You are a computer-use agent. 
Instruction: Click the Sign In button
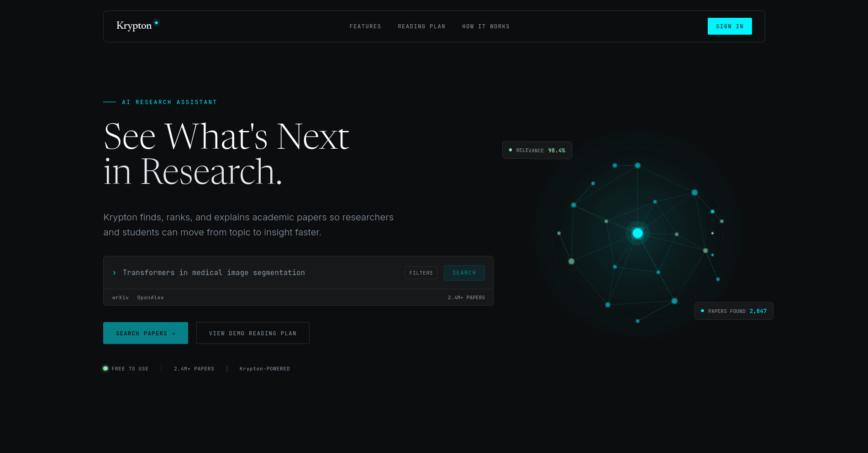click(x=730, y=26)
